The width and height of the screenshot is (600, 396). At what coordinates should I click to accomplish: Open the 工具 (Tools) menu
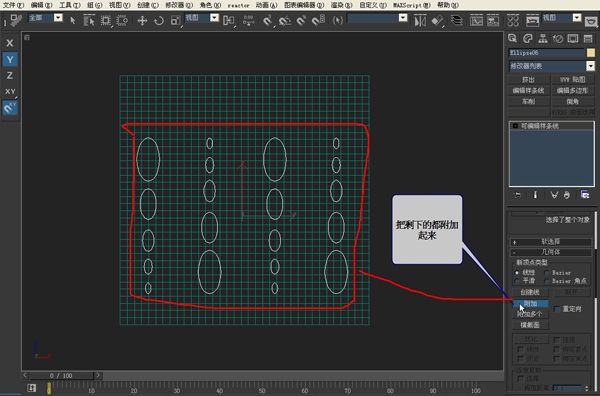coord(70,5)
